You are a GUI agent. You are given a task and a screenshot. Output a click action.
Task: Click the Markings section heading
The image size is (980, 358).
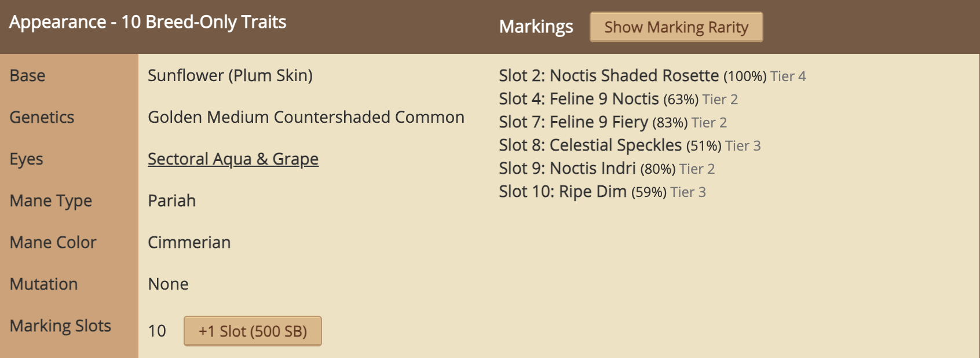tap(536, 27)
